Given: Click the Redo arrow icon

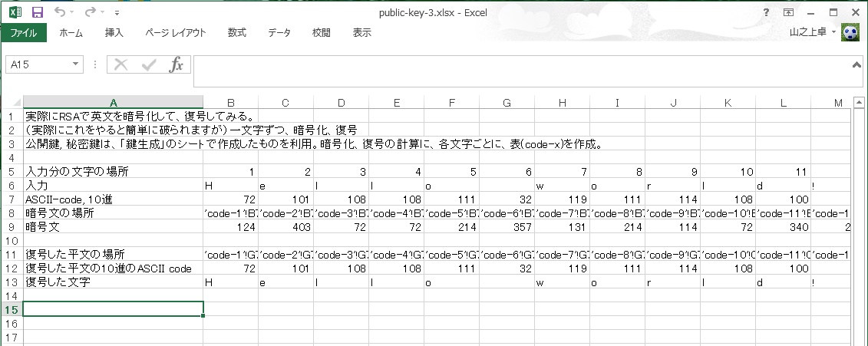Looking at the screenshot, I should point(91,13).
